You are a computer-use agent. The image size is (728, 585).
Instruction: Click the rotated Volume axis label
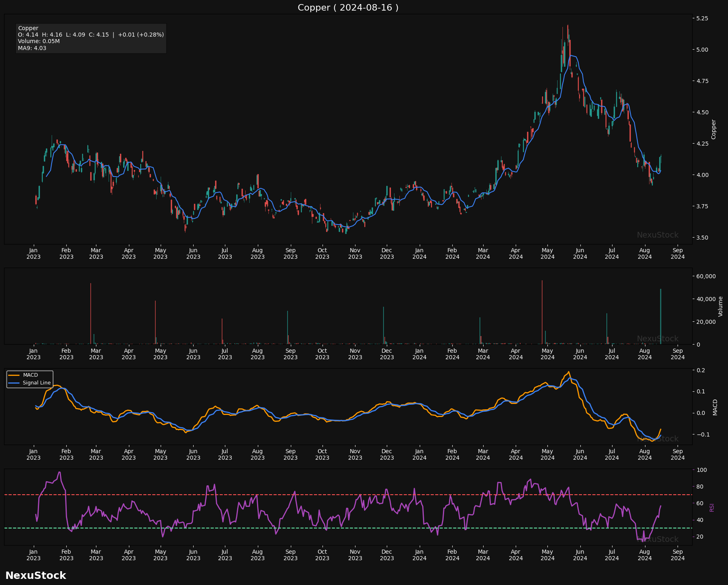click(x=720, y=306)
